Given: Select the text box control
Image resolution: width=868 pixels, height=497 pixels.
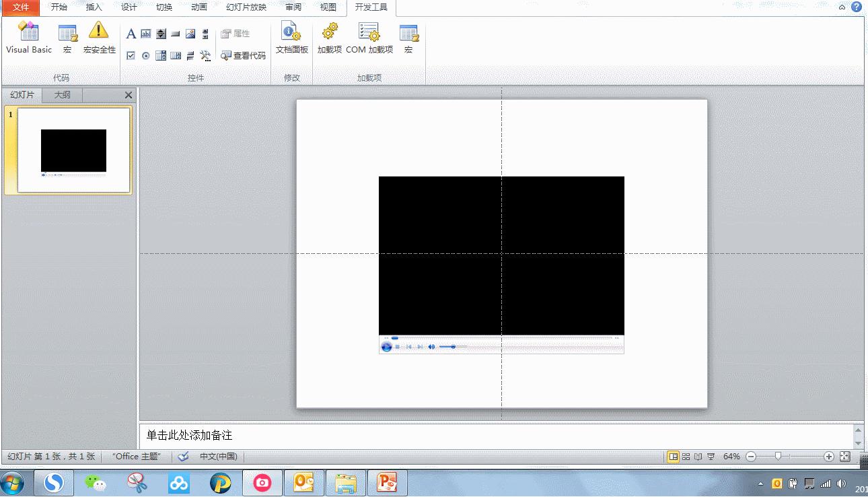Looking at the screenshot, I should click(x=146, y=34).
